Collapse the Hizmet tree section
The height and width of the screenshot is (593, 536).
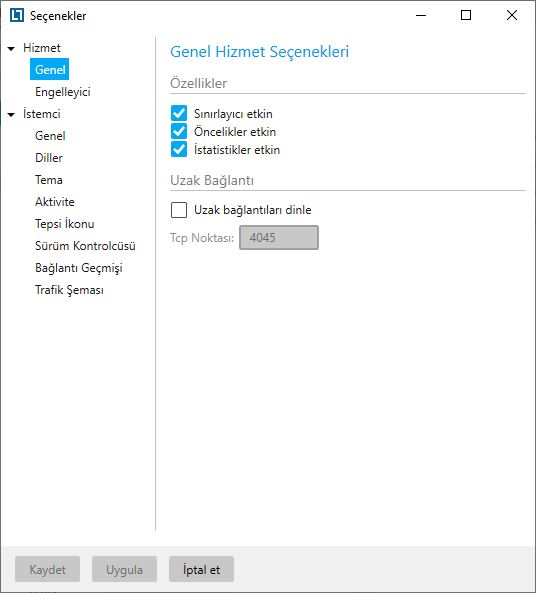tap(11, 48)
